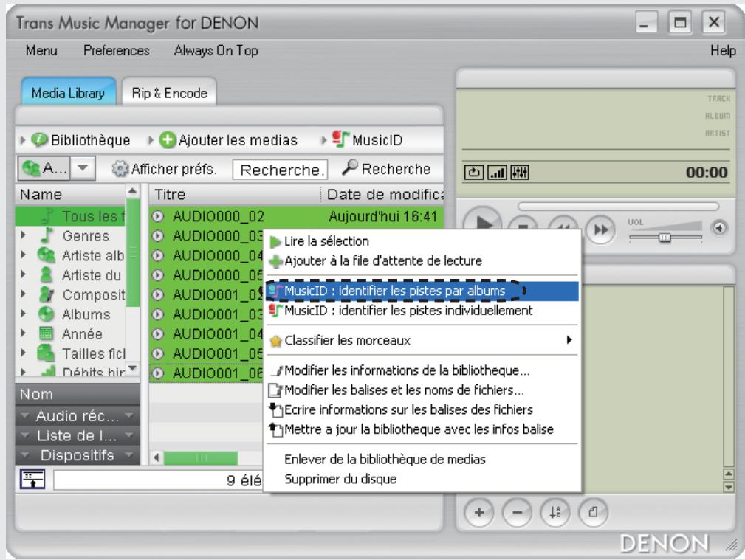The width and height of the screenshot is (745, 560).
Task: Open the Help menu
Action: (723, 50)
